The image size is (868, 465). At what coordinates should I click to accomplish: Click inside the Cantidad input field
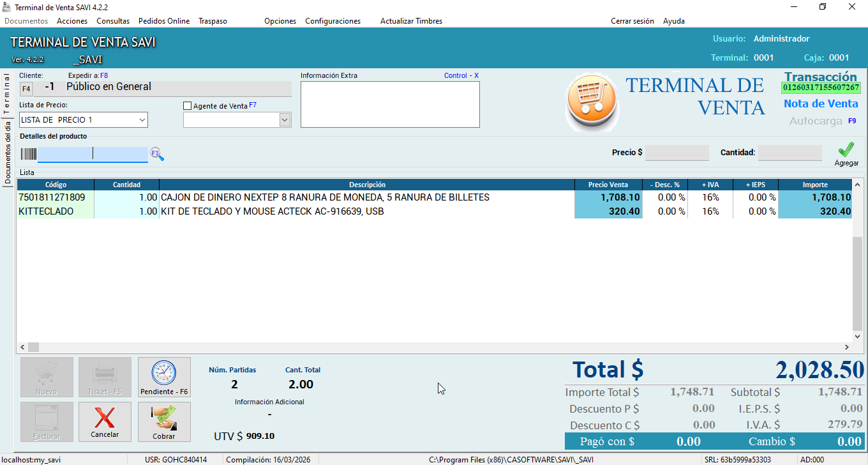pos(789,152)
